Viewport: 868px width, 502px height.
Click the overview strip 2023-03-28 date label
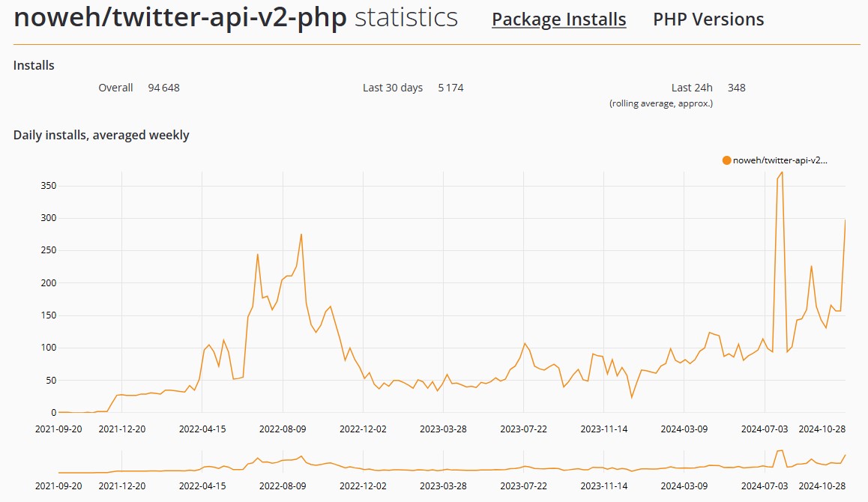point(444,486)
